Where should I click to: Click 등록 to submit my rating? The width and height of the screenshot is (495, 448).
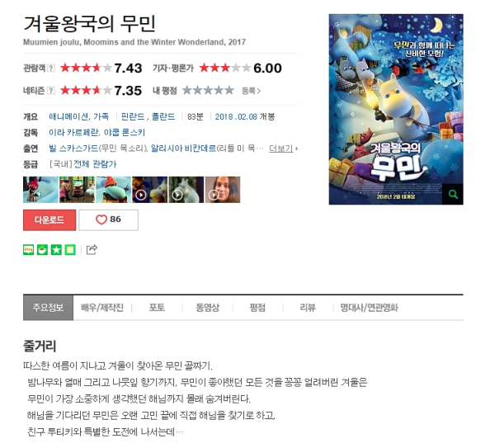pos(251,91)
